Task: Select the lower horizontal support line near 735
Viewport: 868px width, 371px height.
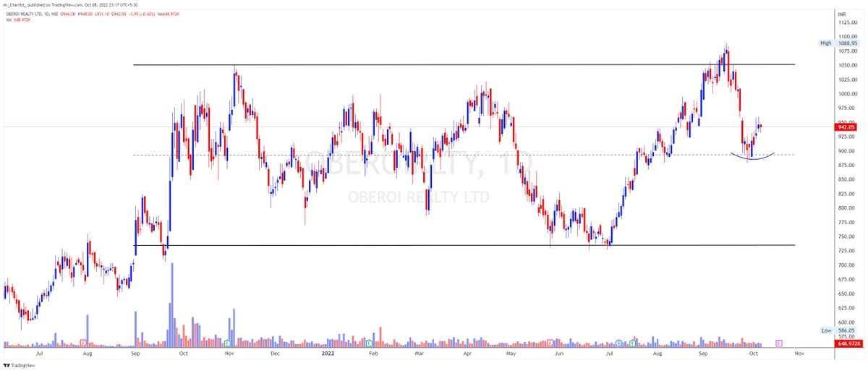Action: click(x=463, y=245)
